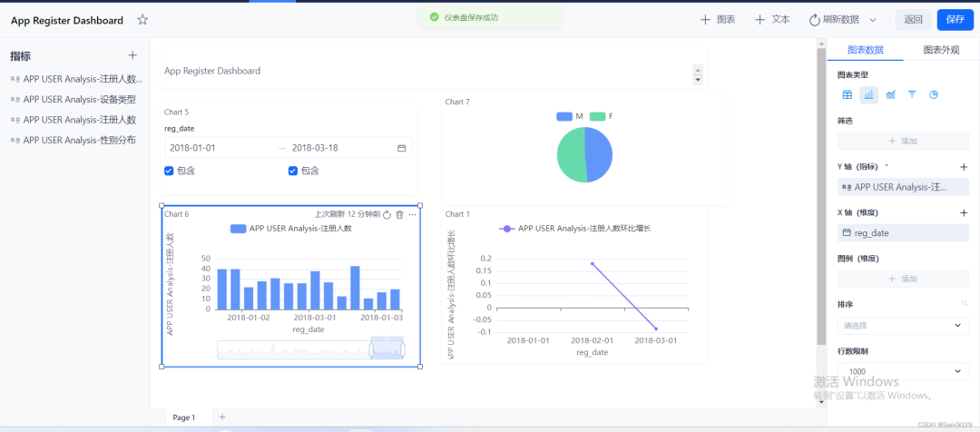This screenshot has height=432, width=980.
Task: Click the dashboard vertical scrollbar
Action: point(820,196)
